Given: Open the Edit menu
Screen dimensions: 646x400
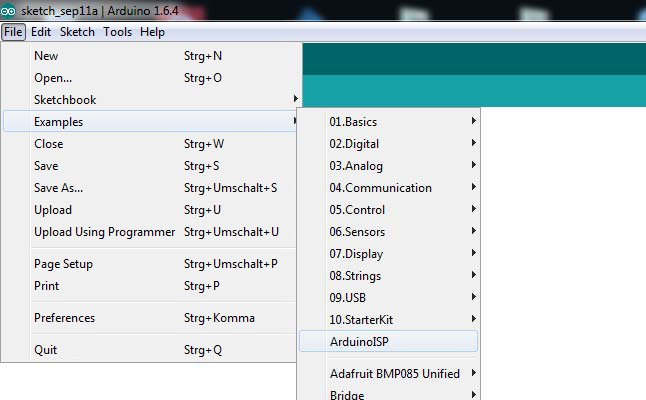Looking at the screenshot, I should point(41,32).
